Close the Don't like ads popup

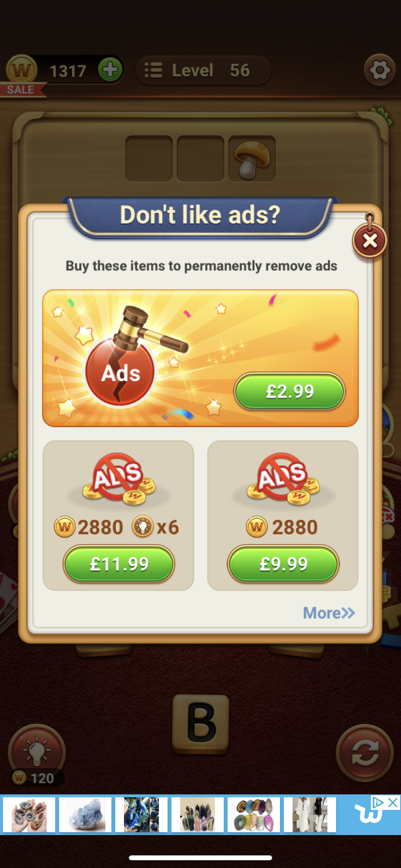coord(370,240)
